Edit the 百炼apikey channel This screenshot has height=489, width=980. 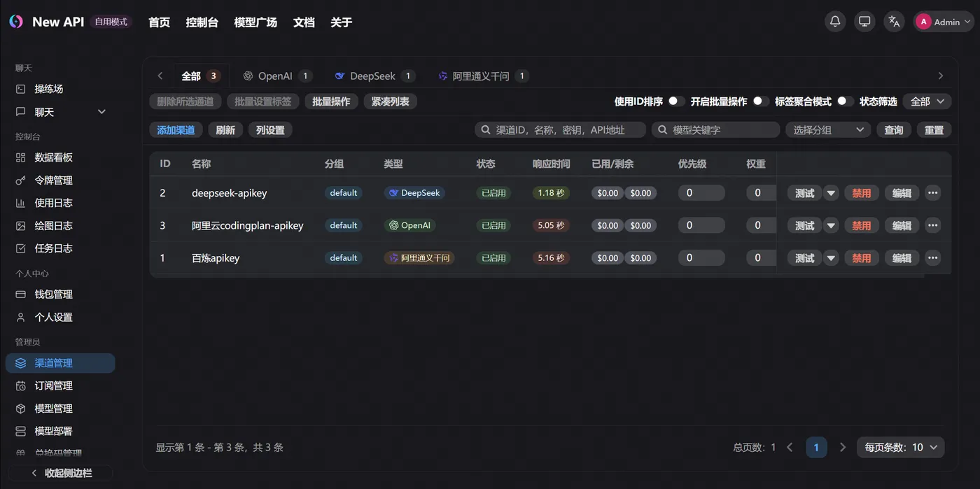tap(902, 258)
